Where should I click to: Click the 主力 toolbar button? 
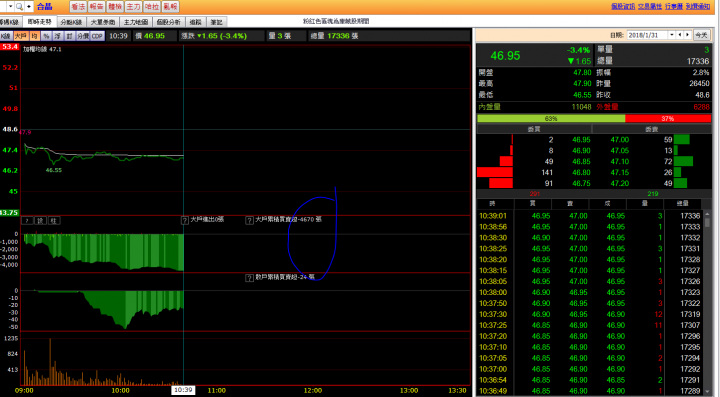[133, 6]
